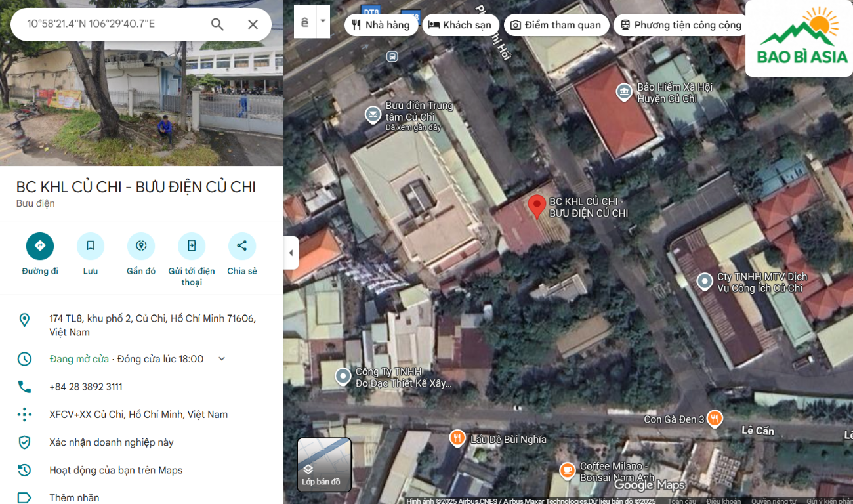853x504 pixels.
Task: Select Phương tiện công cộng filter chip
Action: pos(680,25)
